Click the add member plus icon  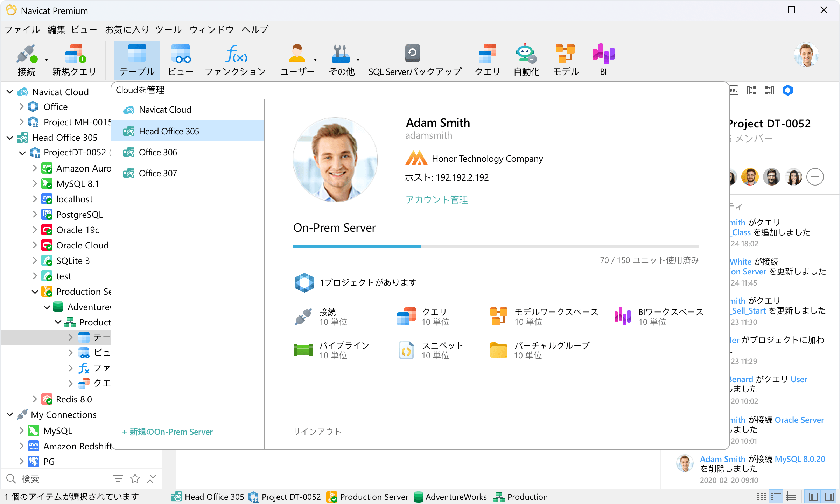pyautogui.click(x=815, y=177)
